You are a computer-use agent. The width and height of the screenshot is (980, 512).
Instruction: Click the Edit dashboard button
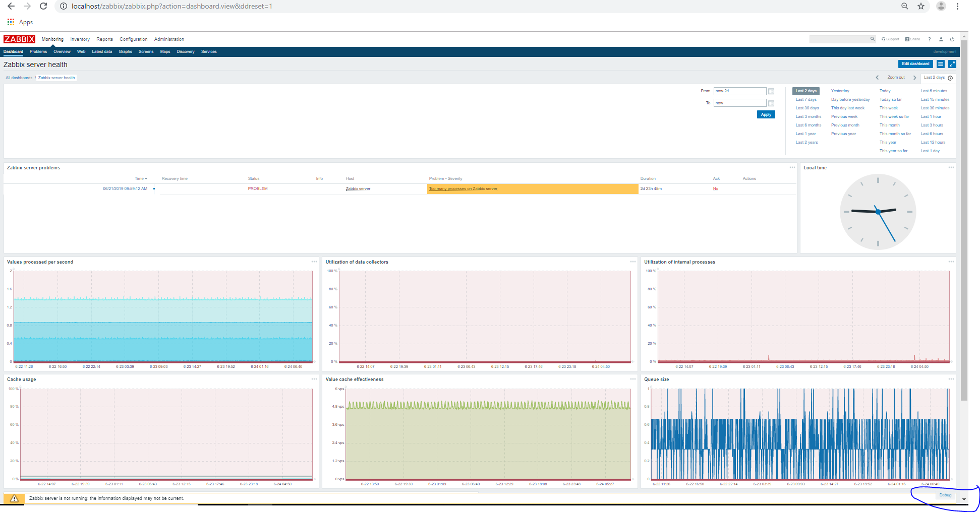(x=915, y=64)
